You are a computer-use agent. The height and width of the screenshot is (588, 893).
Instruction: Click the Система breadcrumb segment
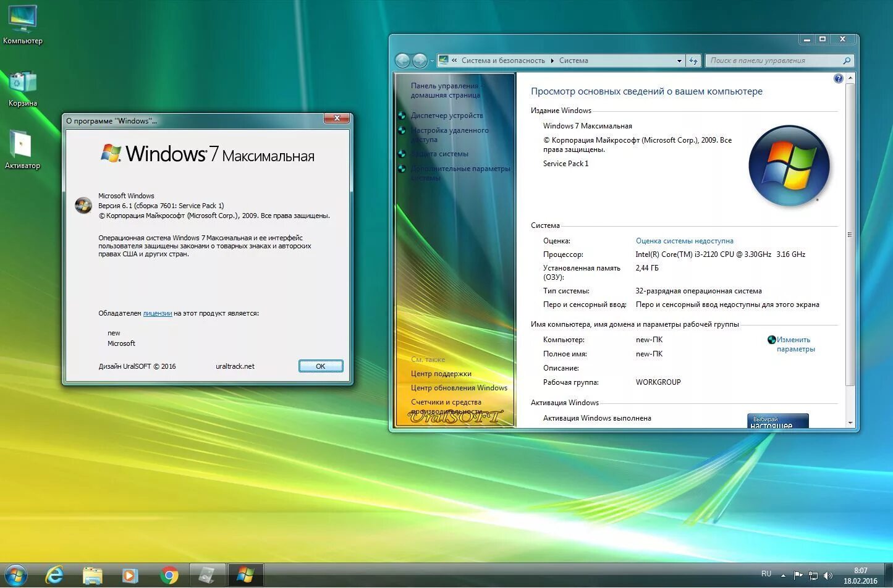coord(573,61)
